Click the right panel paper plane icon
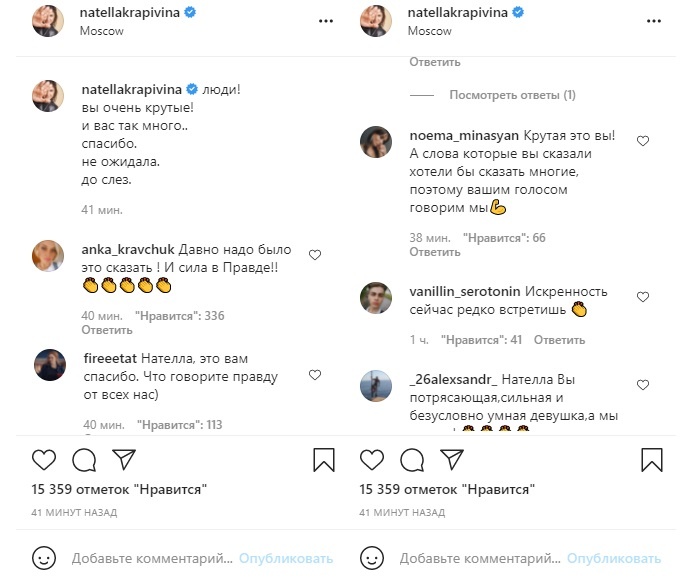 (x=451, y=460)
